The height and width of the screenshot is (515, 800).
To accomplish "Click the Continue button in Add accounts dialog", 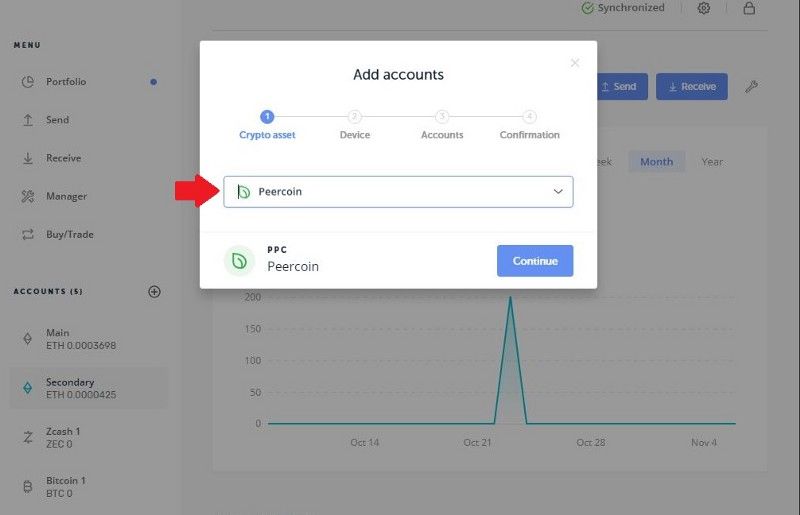I will click(x=535, y=261).
